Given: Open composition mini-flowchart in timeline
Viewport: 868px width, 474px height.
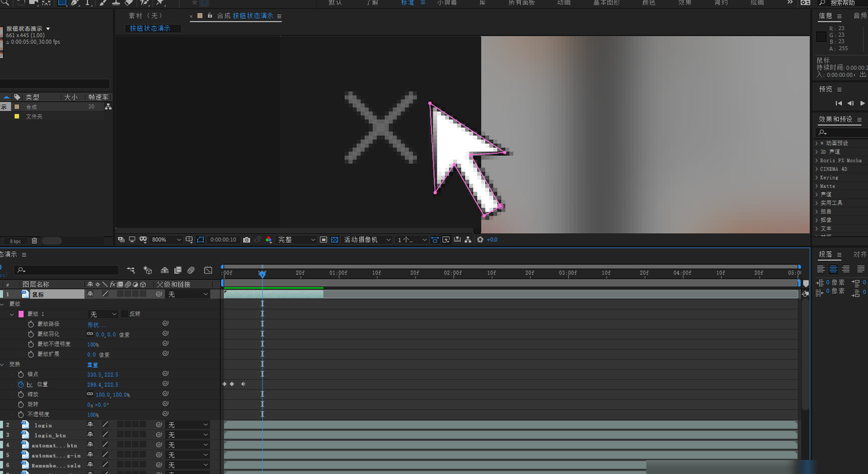Looking at the screenshot, I should 131,270.
